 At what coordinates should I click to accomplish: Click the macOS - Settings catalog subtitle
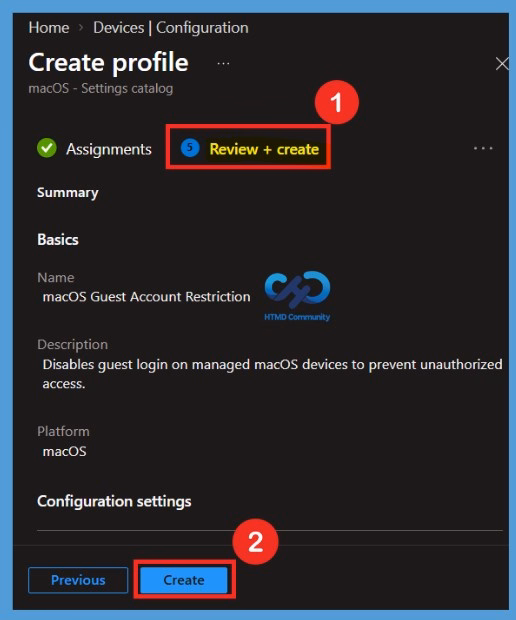point(101,88)
